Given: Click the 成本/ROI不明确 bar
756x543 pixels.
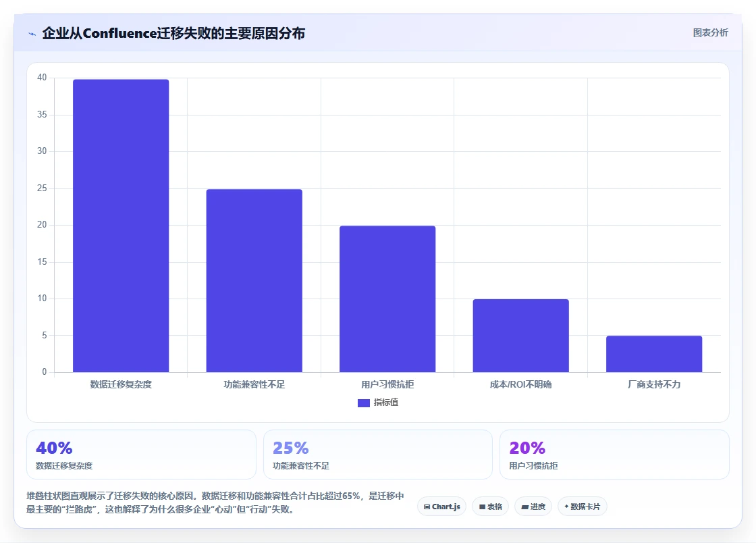Looking at the screenshot, I should [520, 336].
